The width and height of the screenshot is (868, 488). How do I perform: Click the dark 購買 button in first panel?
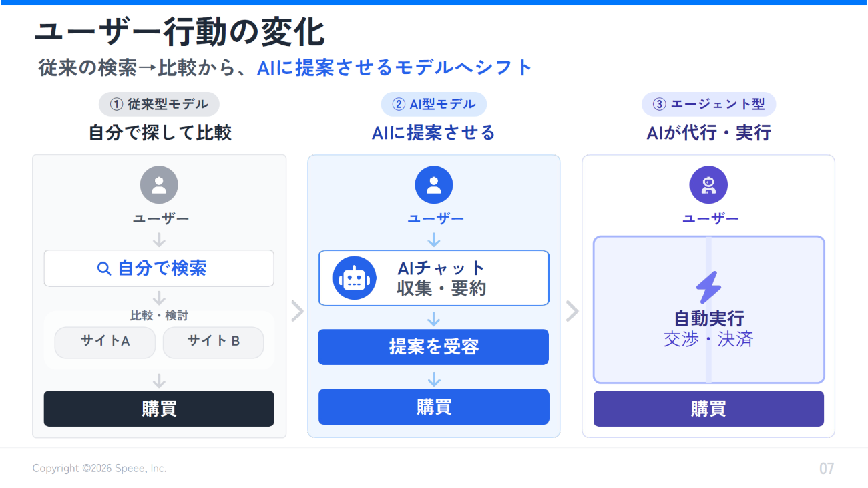coord(159,409)
